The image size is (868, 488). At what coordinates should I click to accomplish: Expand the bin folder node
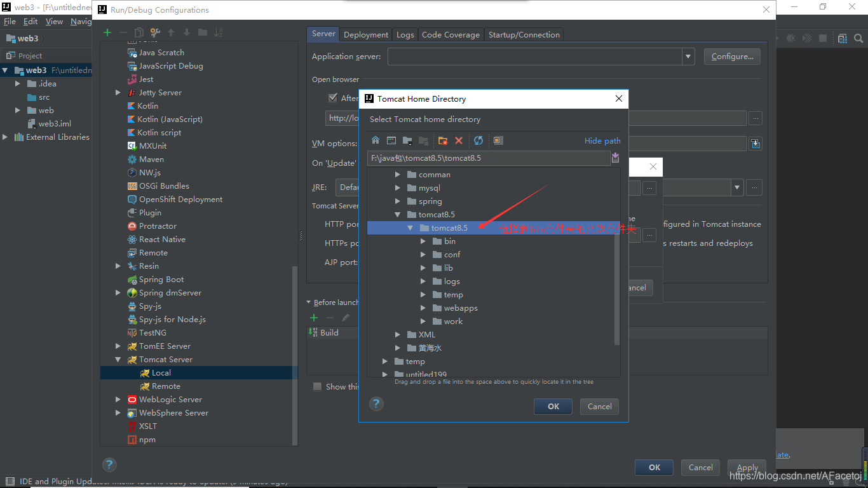click(423, 241)
